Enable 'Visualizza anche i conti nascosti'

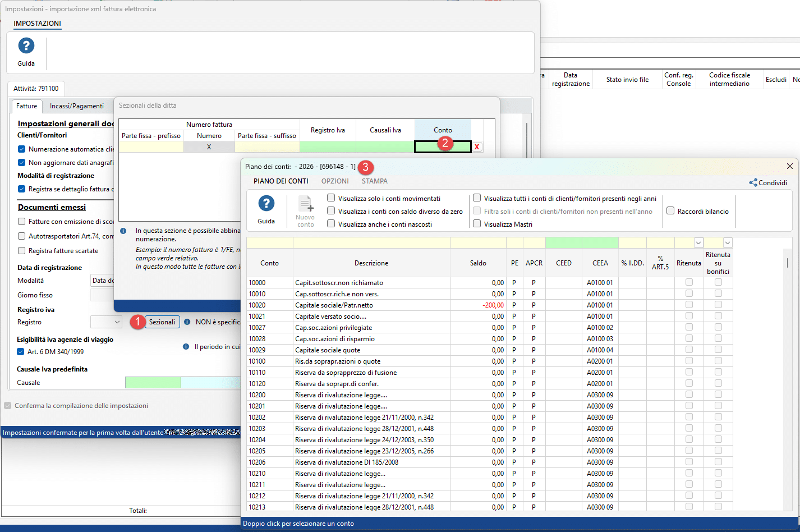click(x=332, y=224)
